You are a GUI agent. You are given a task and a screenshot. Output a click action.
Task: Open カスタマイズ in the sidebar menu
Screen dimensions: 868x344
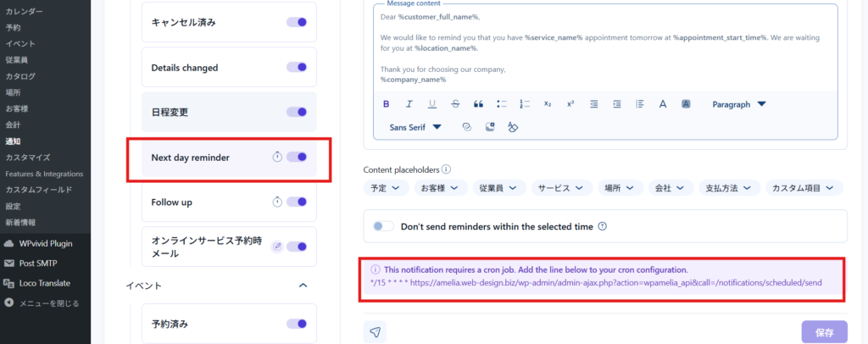tap(28, 158)
